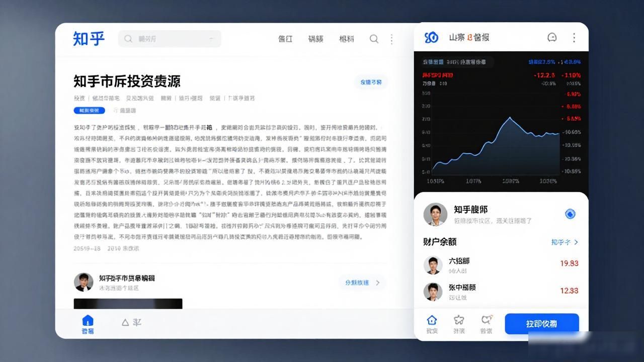
Task: Focus the search box in the header
Action: pyautogui.click(x=170, y=39)
